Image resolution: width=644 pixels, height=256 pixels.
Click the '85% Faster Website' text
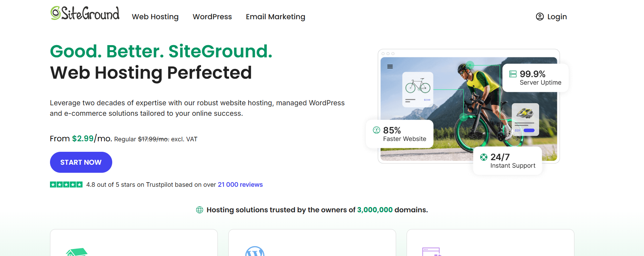click(405, 134)
